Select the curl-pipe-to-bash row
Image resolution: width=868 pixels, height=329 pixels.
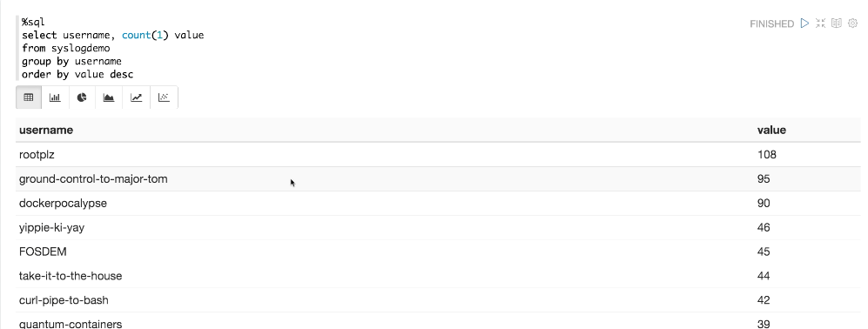[438, 300]
